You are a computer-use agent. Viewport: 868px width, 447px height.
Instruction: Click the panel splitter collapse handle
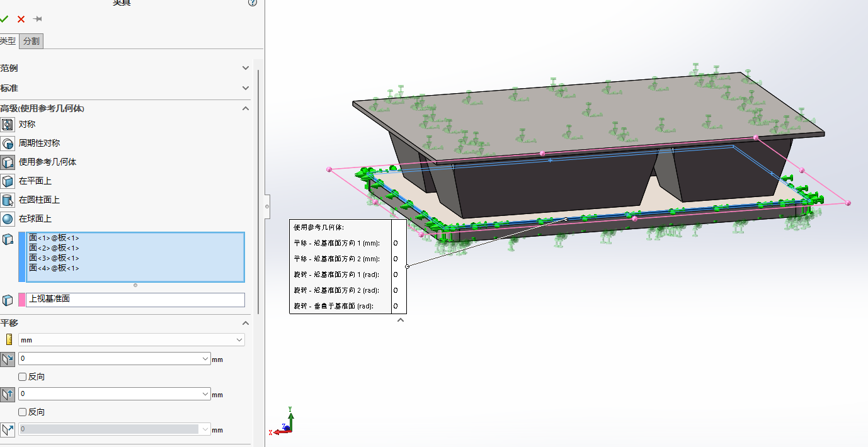[x=267, y=206]
